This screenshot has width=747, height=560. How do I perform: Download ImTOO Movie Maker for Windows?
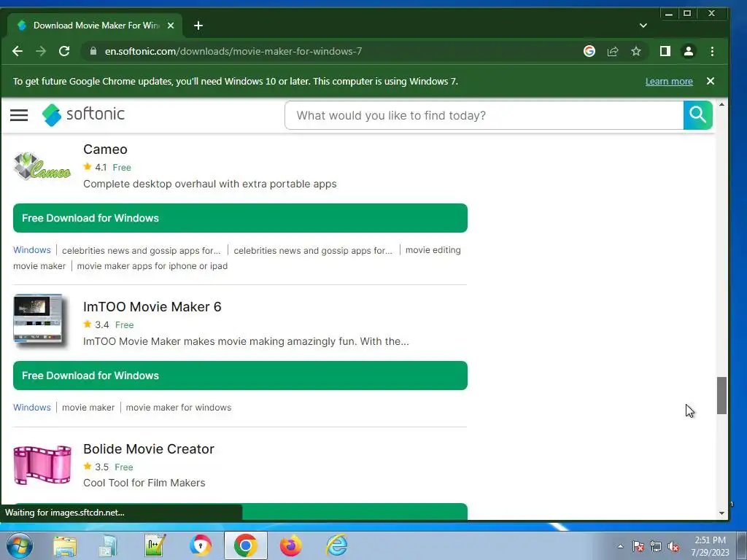click(x=240, y=376)
